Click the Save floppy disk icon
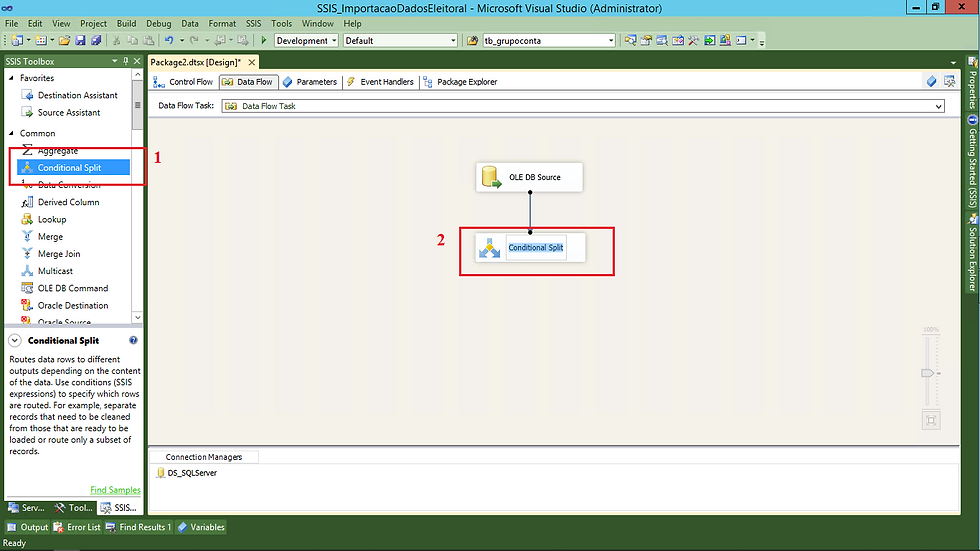This screenshot has height=551, width=980. click(80, 41)
